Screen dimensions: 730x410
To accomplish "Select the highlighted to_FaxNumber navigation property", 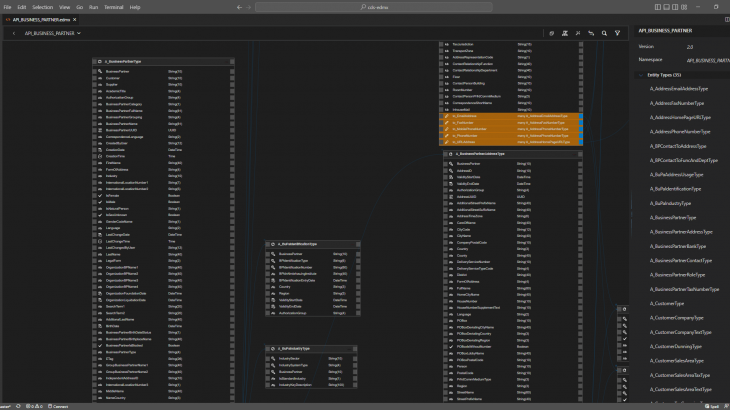I will point(511,122).
